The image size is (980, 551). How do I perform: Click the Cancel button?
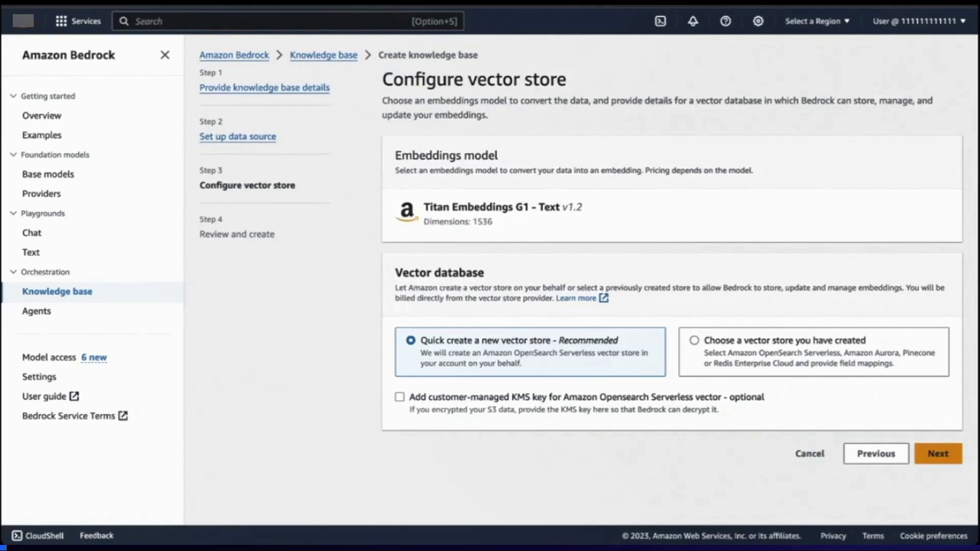coord(810,454)
